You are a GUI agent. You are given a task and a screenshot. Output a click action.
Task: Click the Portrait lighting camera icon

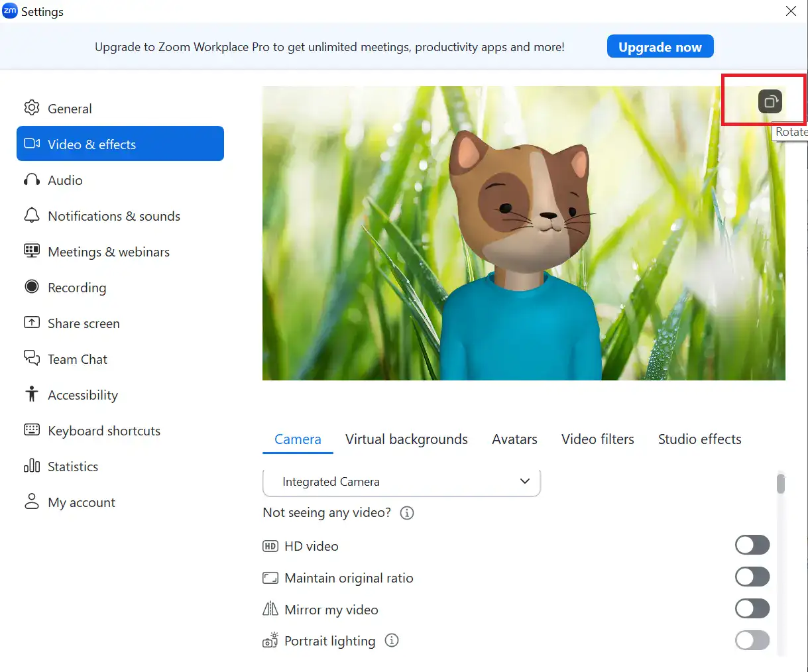tap(270, 640)
